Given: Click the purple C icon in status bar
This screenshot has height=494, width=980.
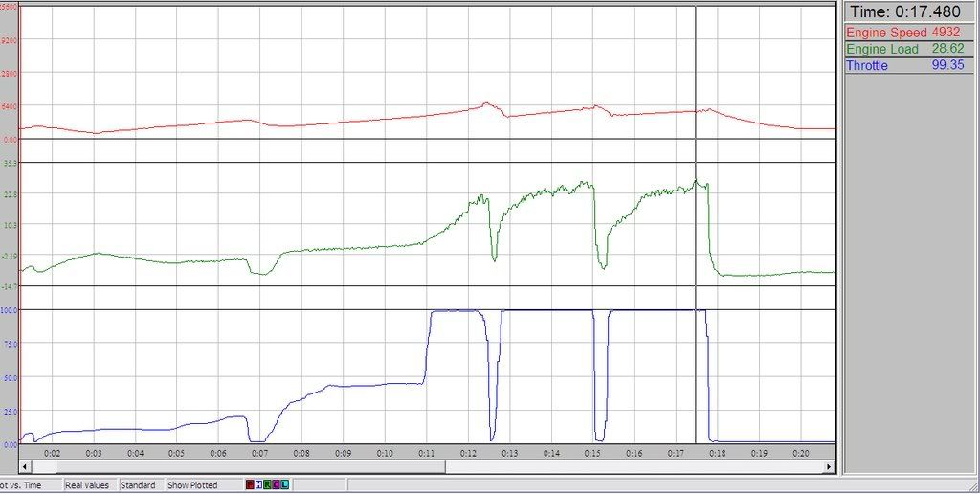Looking at the screenshot, I should (x=276, y=485).
